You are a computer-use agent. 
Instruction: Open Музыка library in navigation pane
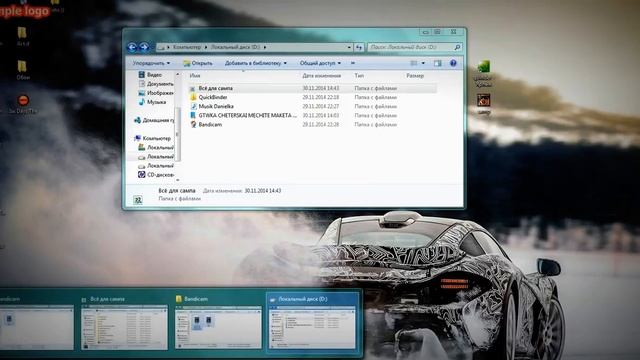pos(152,102)
